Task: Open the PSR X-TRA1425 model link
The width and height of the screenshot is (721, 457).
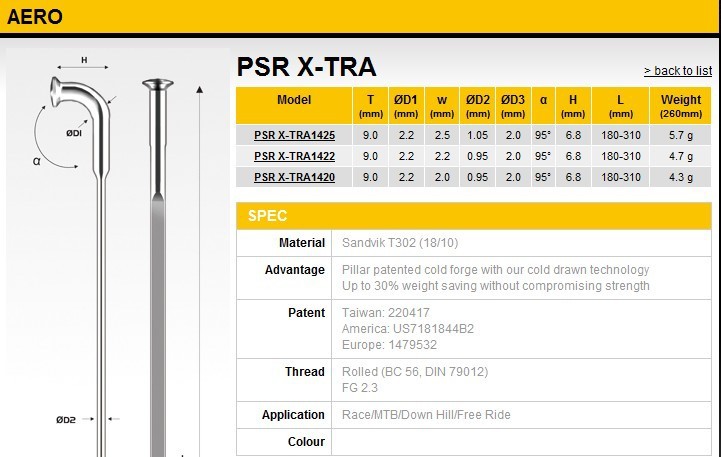Action: coord(294,135)
